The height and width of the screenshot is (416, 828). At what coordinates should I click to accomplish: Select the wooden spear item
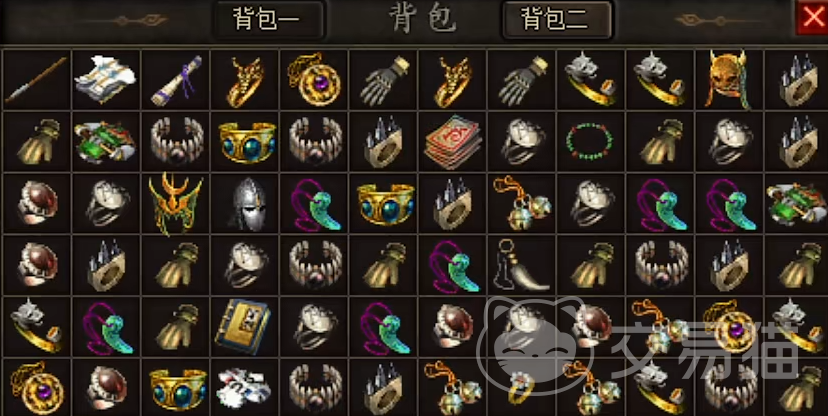tap(36, 80)
